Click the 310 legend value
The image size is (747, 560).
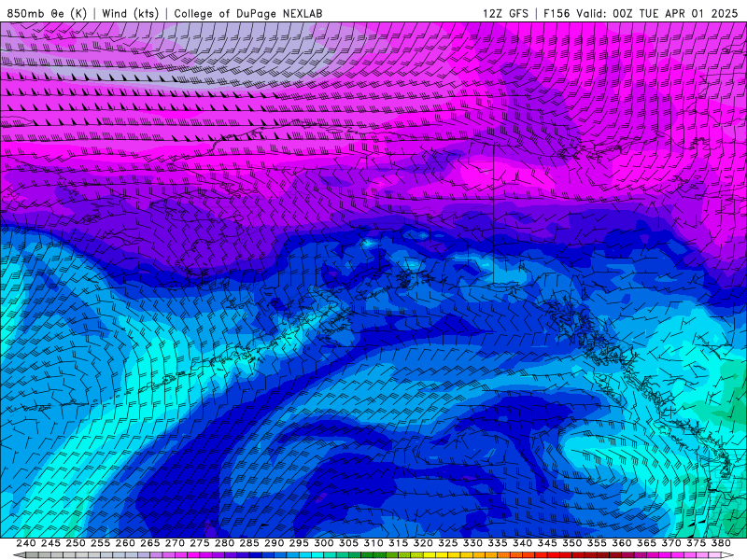pyautogui.click(x=373, y=543)
